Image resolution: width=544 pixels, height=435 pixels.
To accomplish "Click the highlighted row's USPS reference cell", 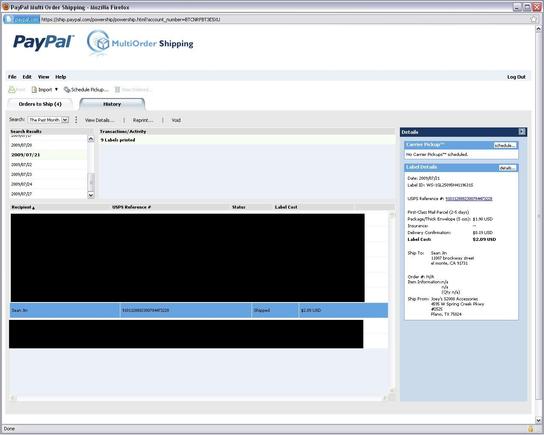I will [186, 310].
